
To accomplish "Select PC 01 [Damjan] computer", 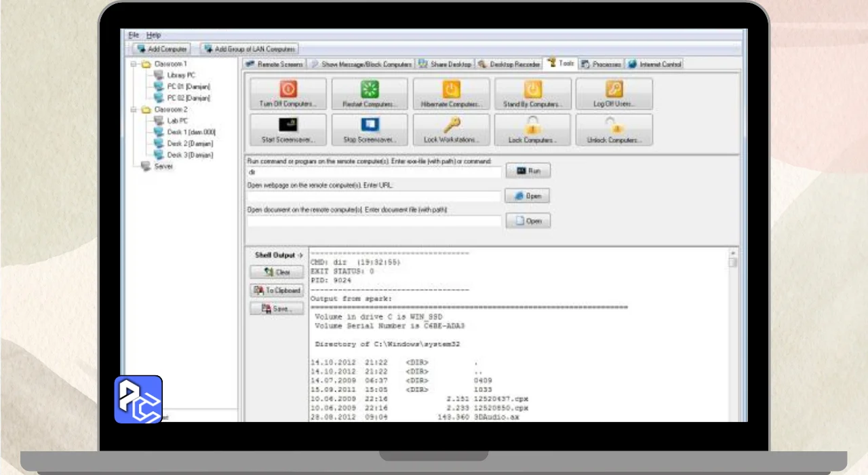I will [182, 87].
